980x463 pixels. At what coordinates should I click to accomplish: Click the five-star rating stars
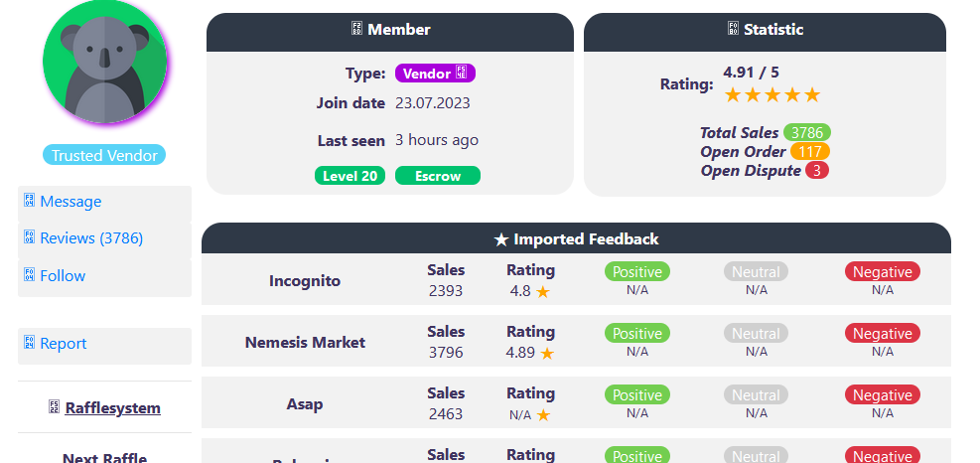pyautogui.click(x=772, y=95)
